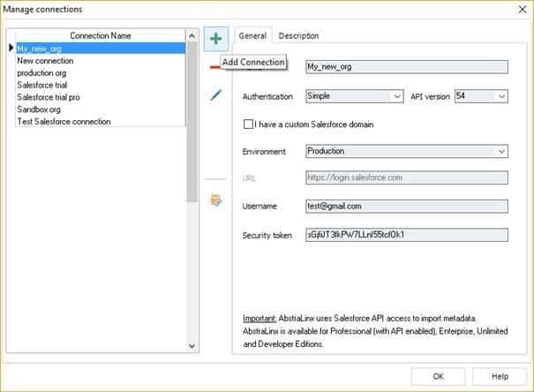
Task: Choose Sandbox org in the connection list
Action: point(39,109)
